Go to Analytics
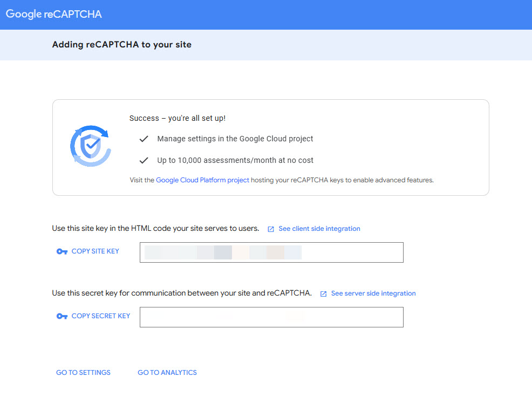 167,373
